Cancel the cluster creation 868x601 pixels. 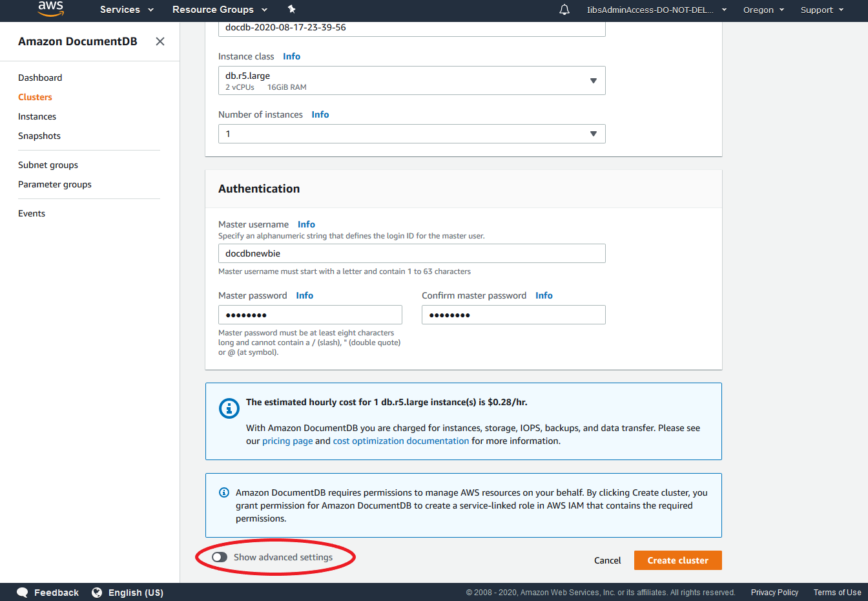(607, 560)
